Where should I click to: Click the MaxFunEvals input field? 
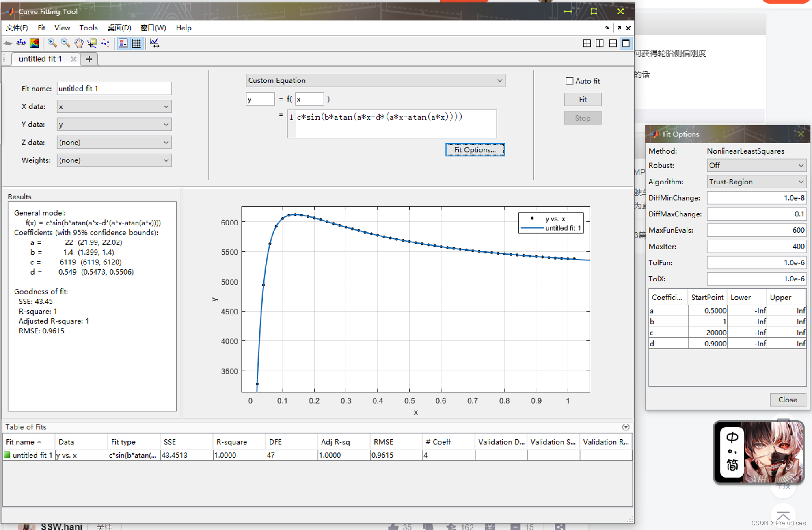coord(756,230)
